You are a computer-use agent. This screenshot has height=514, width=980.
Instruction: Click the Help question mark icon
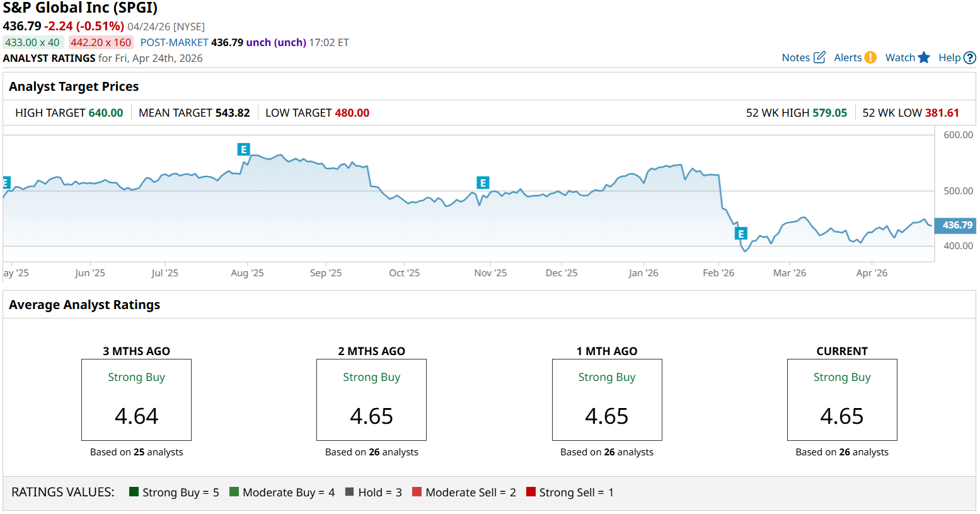[970, 58]
